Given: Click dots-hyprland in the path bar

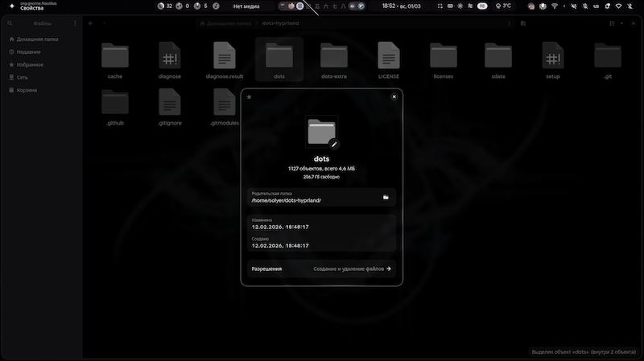Looking at the screenshot, I should (x=280, y=23).
